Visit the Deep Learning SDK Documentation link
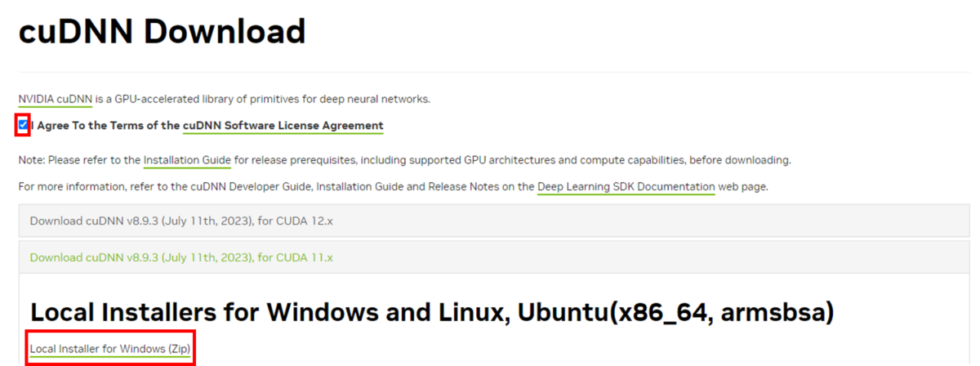 pos(626,187)
